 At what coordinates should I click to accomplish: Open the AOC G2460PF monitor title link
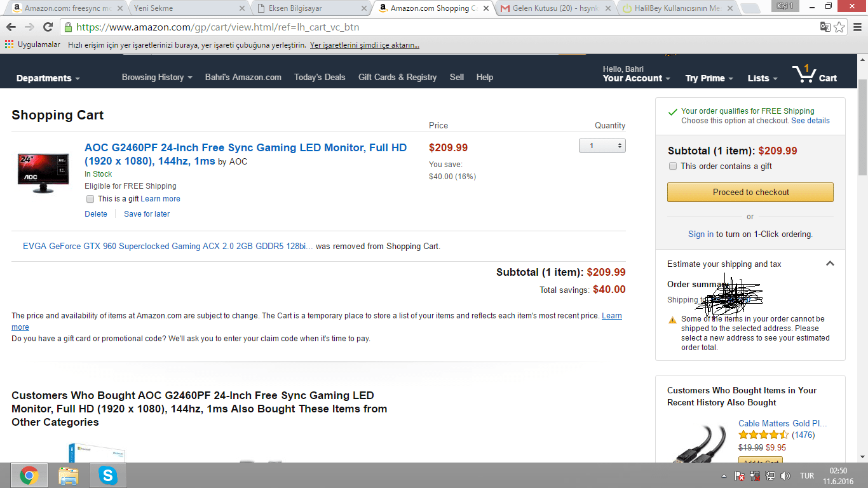(246, 154)
